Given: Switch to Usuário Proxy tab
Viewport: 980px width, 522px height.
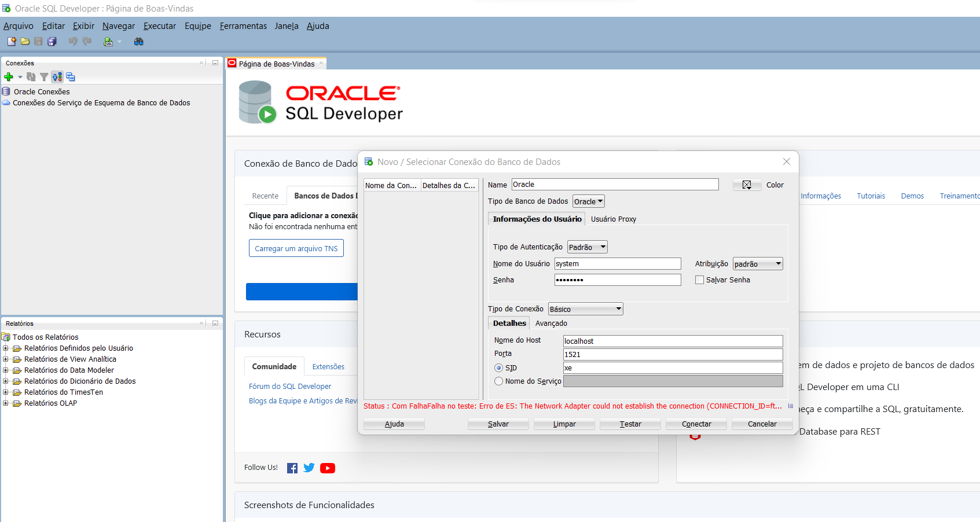Looking at the screenshot, I should 614,219.
